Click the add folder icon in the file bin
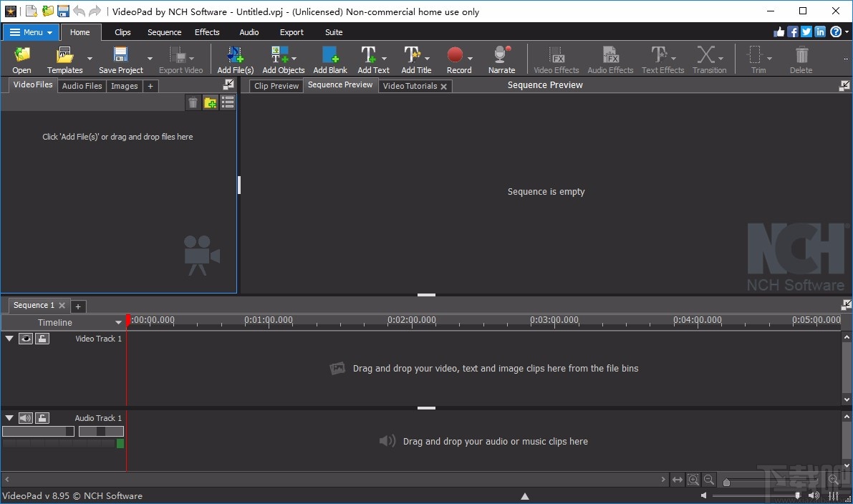Image resolution: width=853 pixels, height=504 pixels. pos(210,102)
